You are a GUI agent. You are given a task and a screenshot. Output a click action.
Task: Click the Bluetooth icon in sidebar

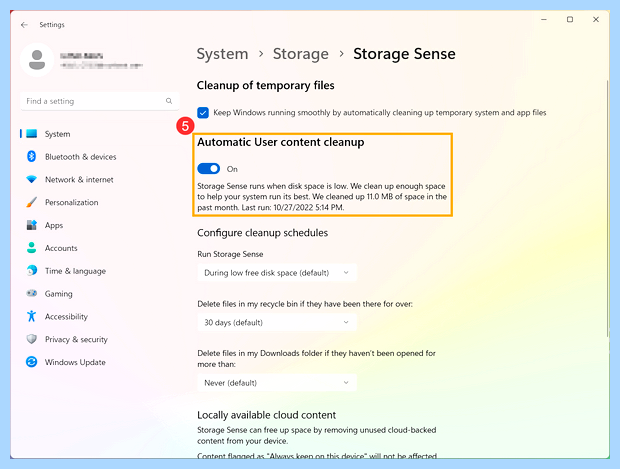(x=32, y=157)
